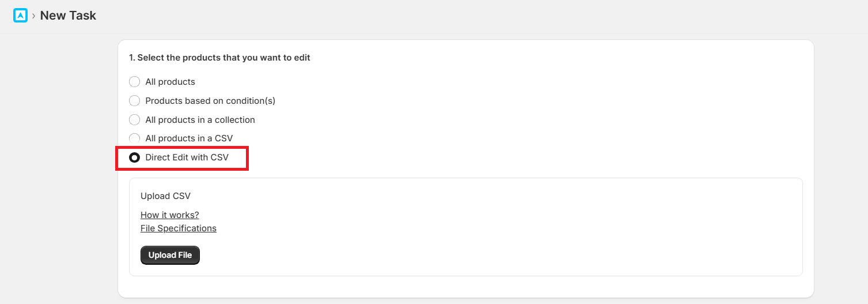Click the step 1 Select products heading

pyautogui.click(x=219, y=58)
